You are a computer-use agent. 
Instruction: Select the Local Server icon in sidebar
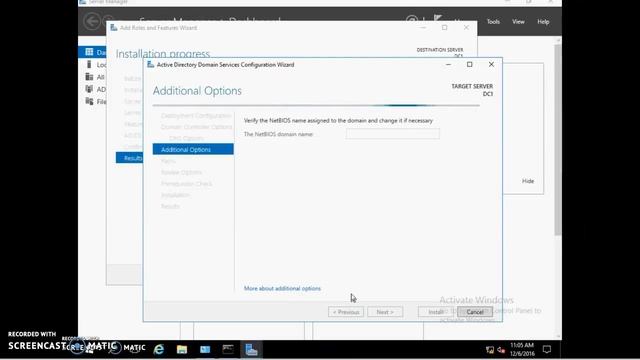(89, 64)
